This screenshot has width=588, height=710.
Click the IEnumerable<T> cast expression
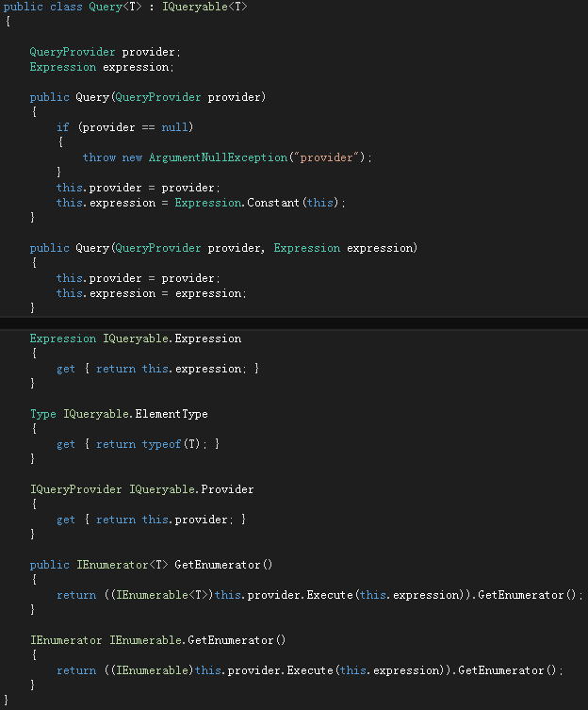click(x=162, y=595)
